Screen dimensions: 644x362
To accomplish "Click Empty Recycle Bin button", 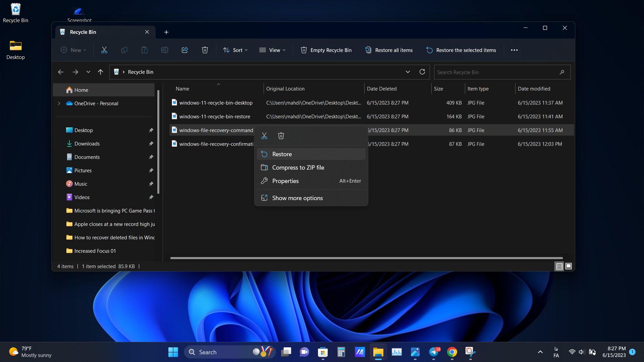I will click(326, 50).
